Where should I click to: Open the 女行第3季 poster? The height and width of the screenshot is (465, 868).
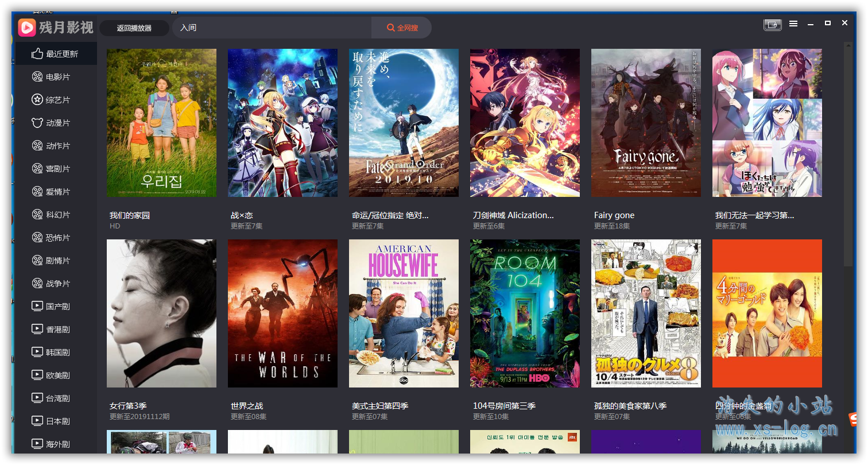coord(161,313)
